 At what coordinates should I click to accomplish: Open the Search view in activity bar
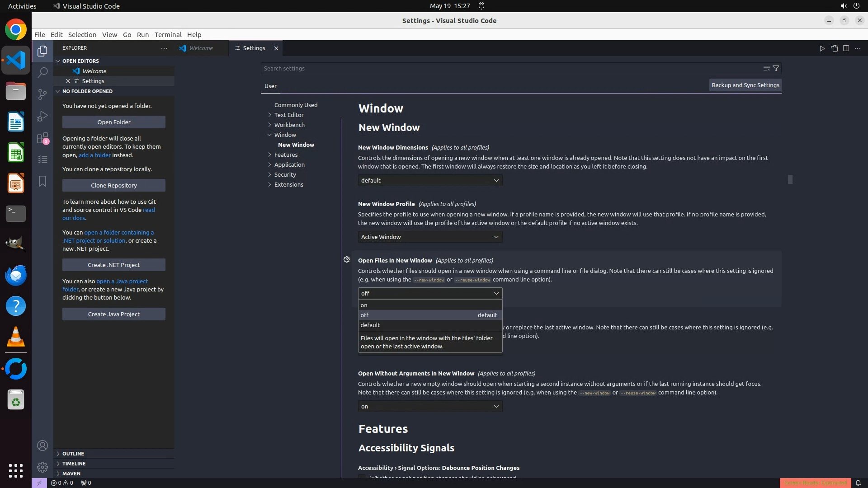point(42,72)
